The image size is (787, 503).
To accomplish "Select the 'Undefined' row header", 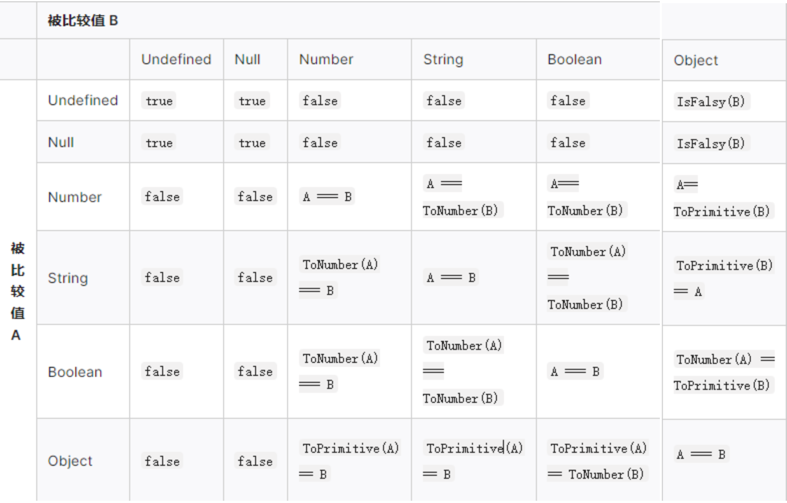I will pyautogui.click(x=83, y=100).
